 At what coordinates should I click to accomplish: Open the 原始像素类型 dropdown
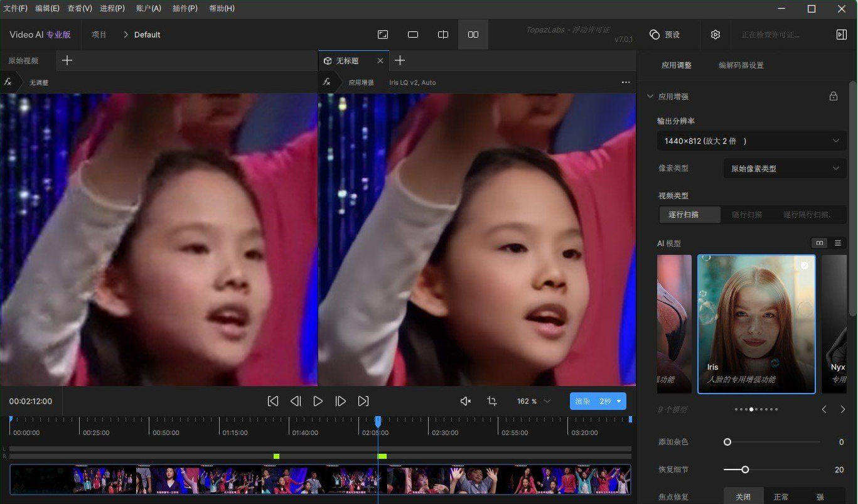tap(785, 169)
